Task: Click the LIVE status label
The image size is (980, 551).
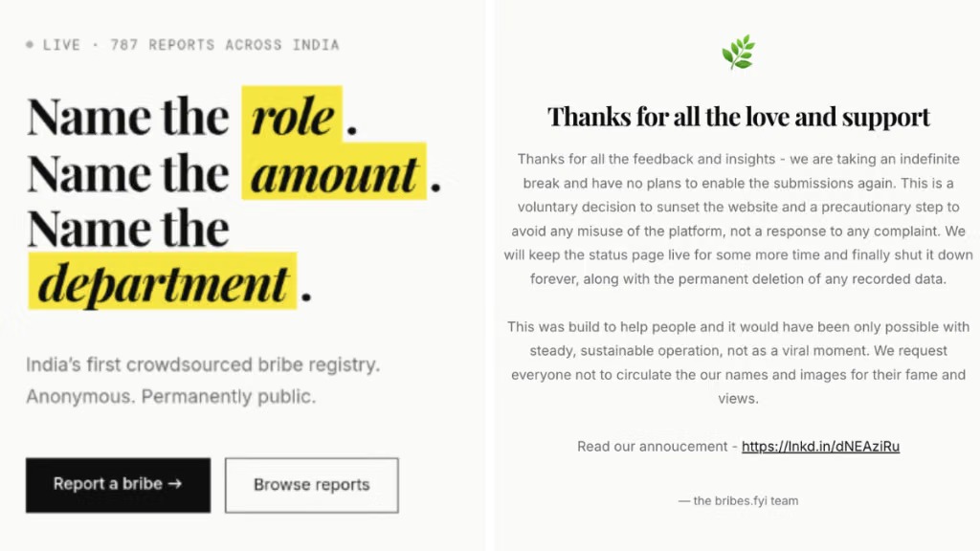Action: 61,45
